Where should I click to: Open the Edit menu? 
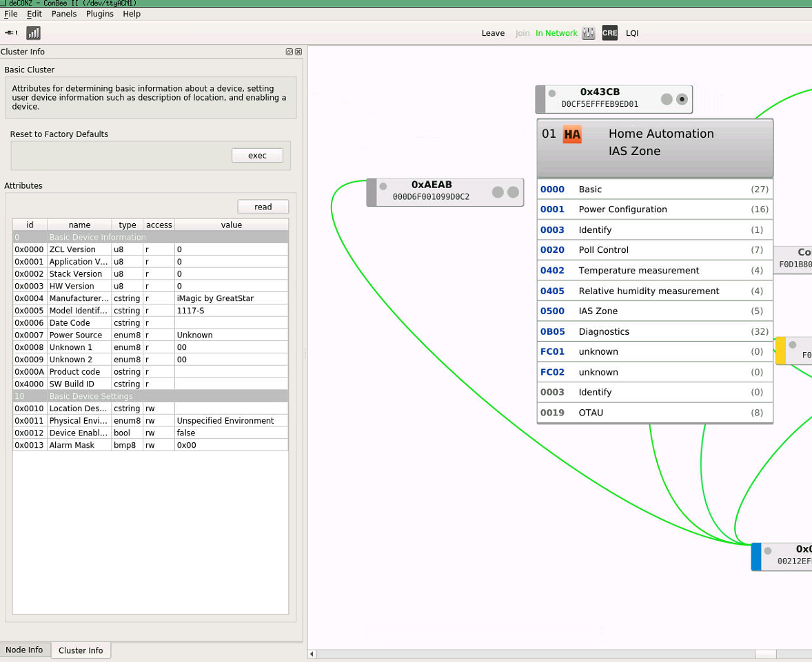[34, 14]
